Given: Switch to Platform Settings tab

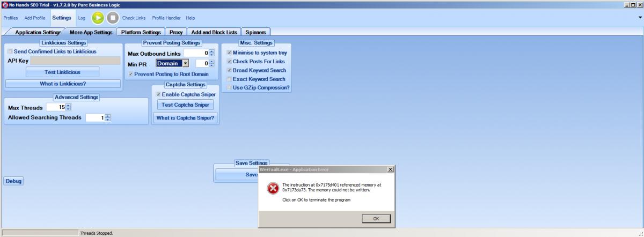Looking at the screenshot, I should click(x=141, y=32).
